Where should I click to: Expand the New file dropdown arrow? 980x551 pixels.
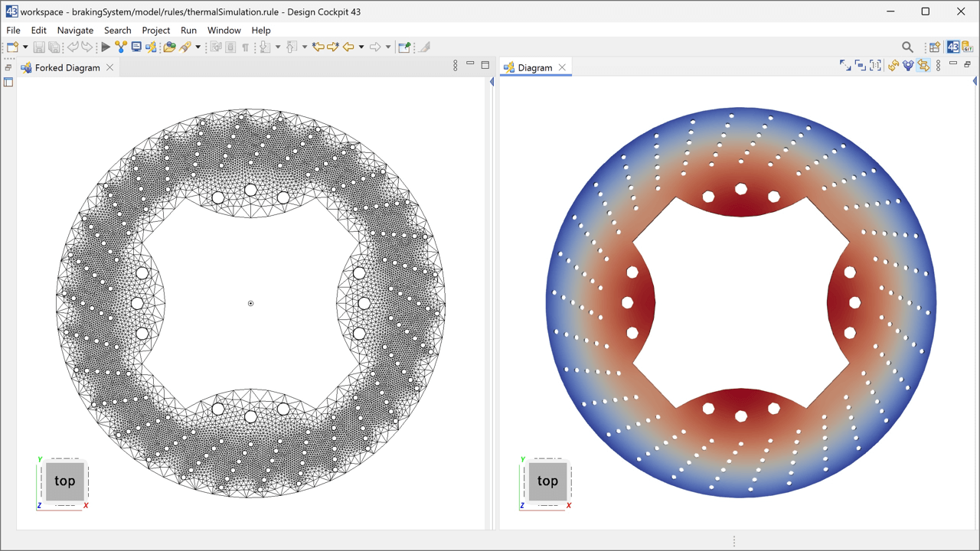[x=25, y=47]
